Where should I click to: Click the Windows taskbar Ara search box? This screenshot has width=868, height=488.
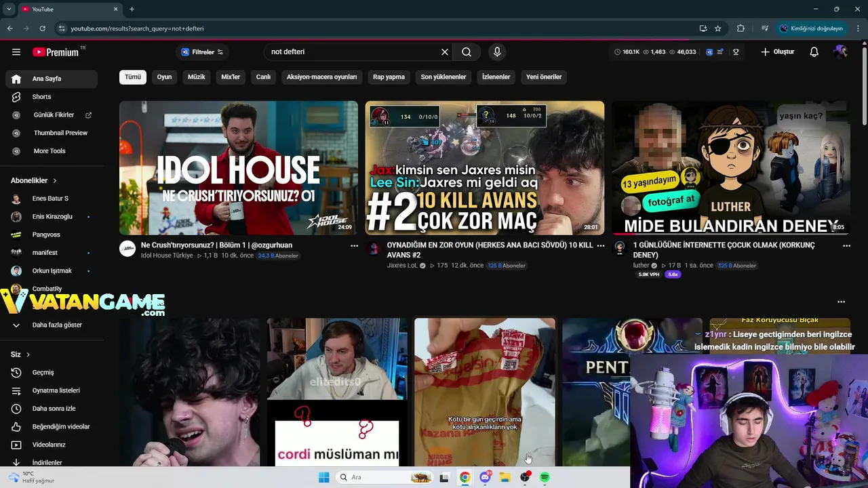384,477
